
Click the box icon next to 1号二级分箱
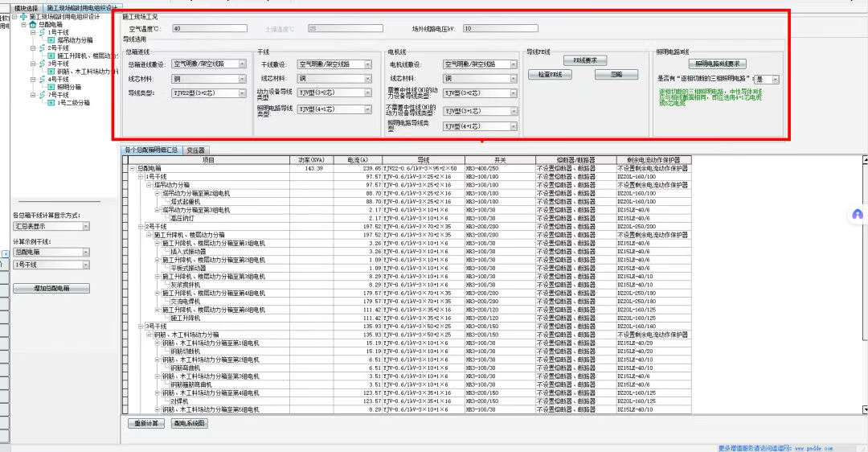(51, 103)
